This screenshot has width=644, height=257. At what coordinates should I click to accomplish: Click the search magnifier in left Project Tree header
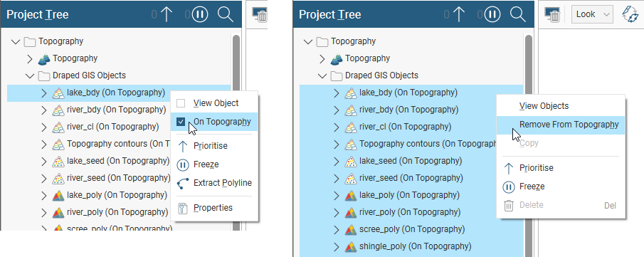(x=226, y=15)
